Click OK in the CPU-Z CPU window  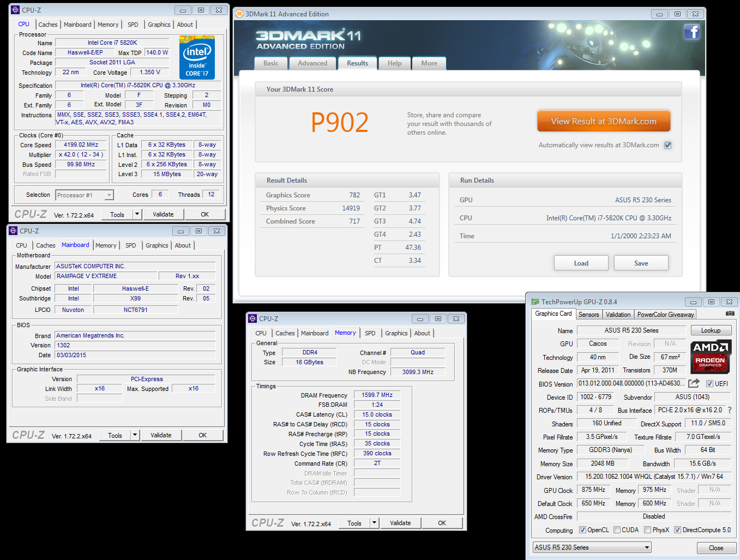click(x=205, y=214)
